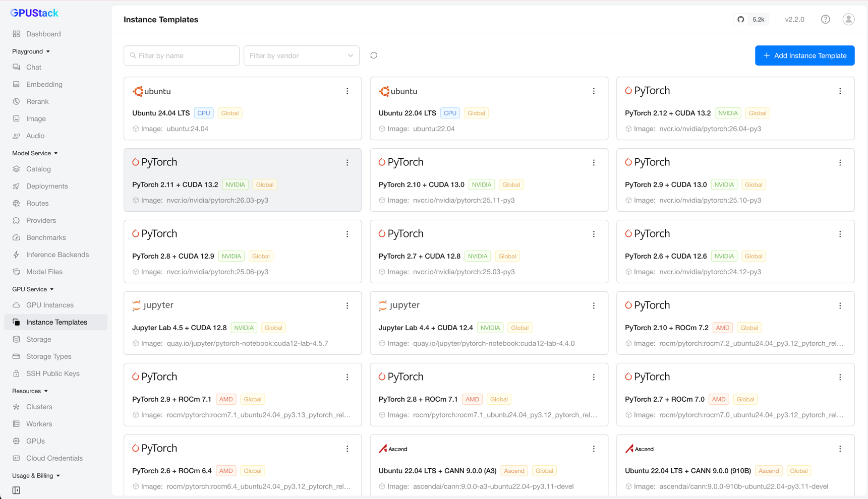This screenshot has height=499, width=868.
Task: Click the GPUStack logo
Action: click(34, 13)
